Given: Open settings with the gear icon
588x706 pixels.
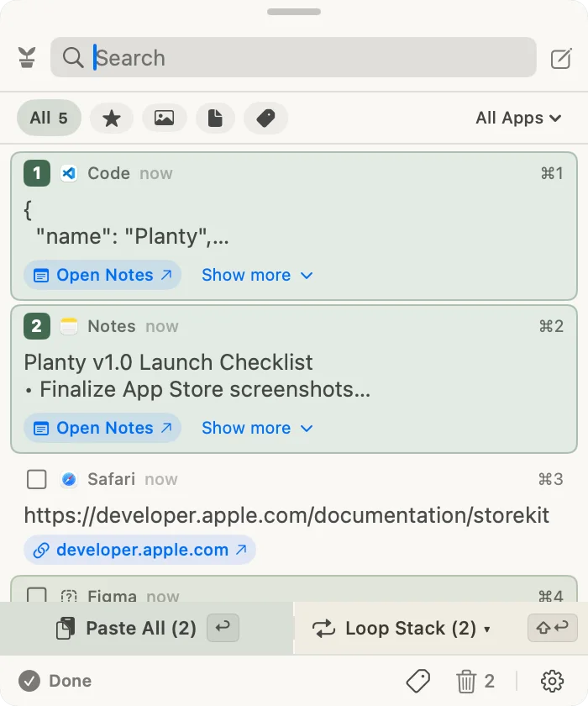Looking at the screenshot, I should coord(552,681).
